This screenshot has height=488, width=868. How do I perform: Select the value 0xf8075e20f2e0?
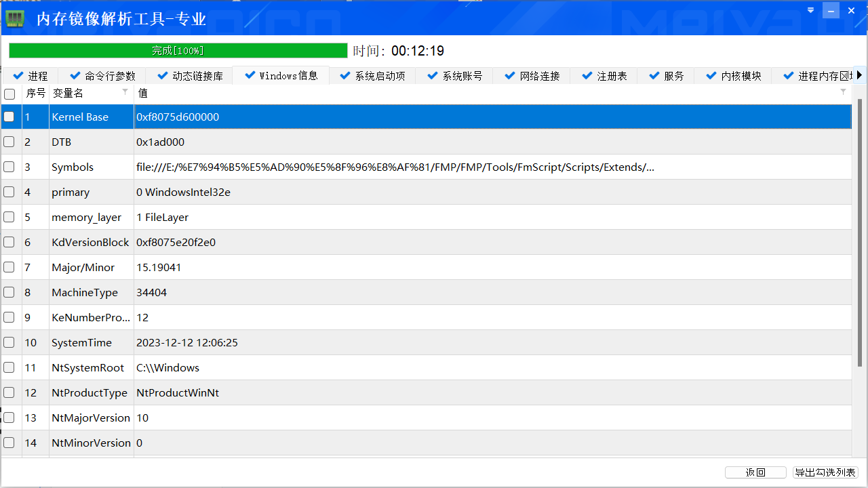coord(176,242)
